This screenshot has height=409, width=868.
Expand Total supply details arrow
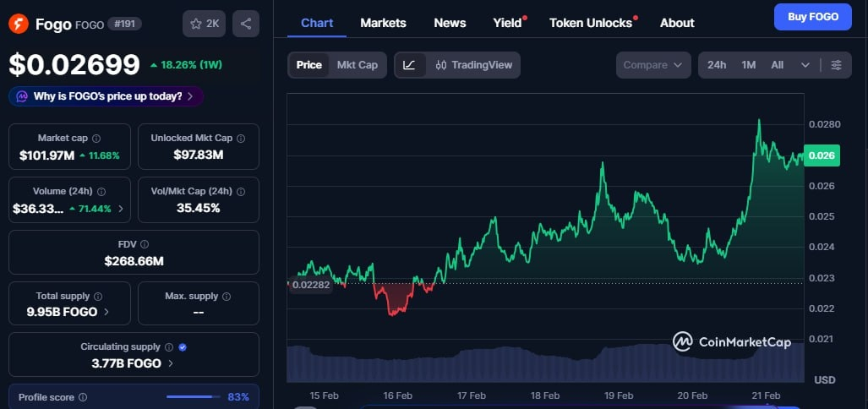coord(105,312)
